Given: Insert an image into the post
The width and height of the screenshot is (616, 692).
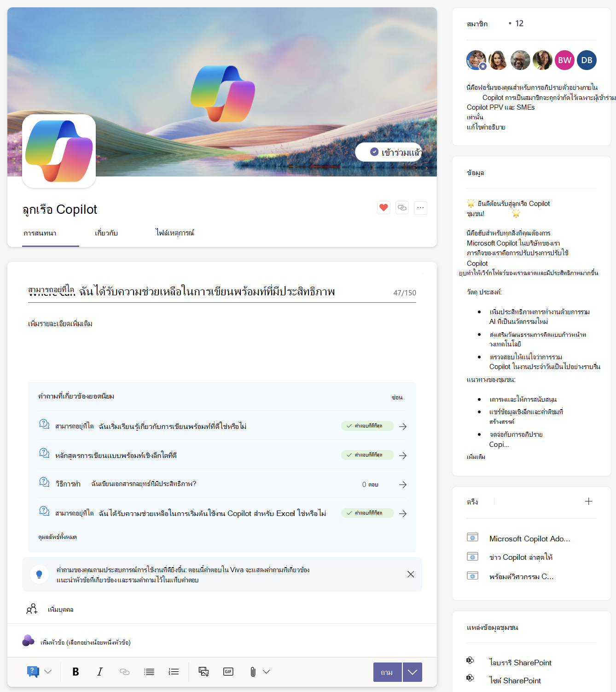Looking at the screenshot, I should (203, 672).
